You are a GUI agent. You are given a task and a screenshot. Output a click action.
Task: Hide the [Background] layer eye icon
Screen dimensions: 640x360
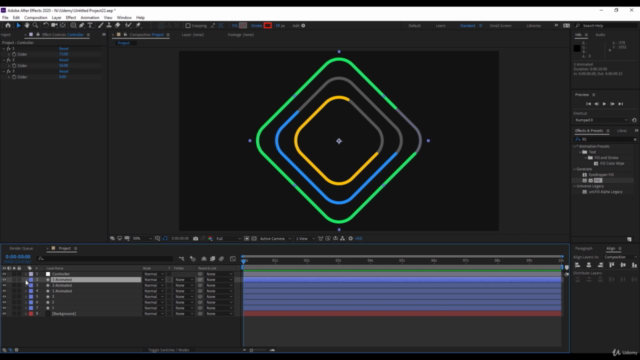(4, 313)
